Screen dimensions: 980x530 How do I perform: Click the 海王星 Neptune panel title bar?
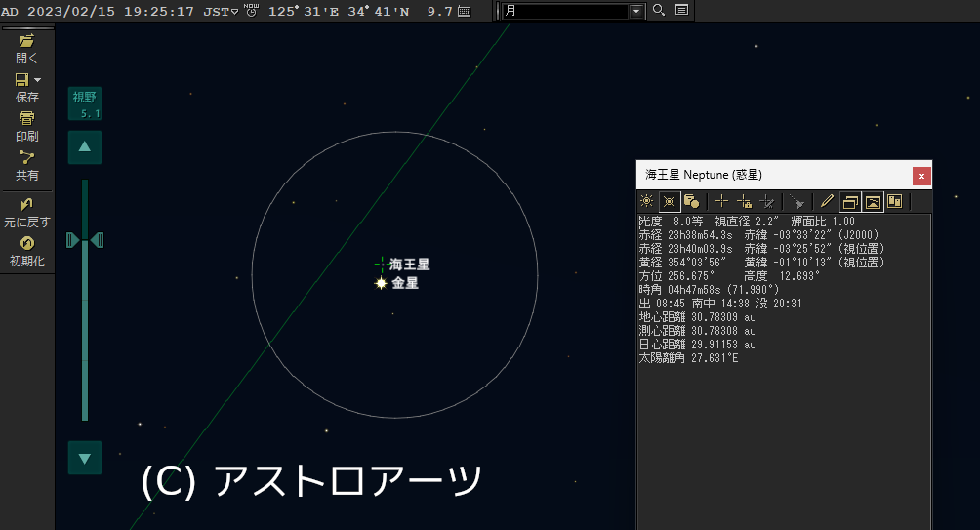pos(774,175)
